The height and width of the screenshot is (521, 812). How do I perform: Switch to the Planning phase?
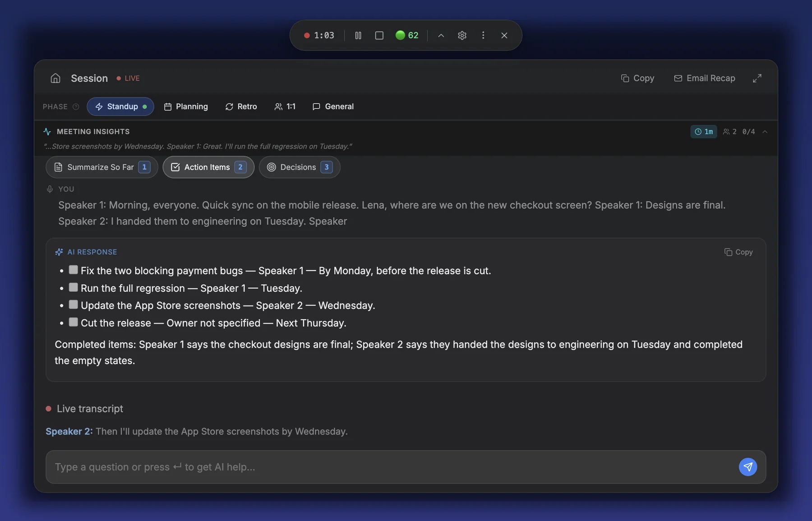click(186, 106)
